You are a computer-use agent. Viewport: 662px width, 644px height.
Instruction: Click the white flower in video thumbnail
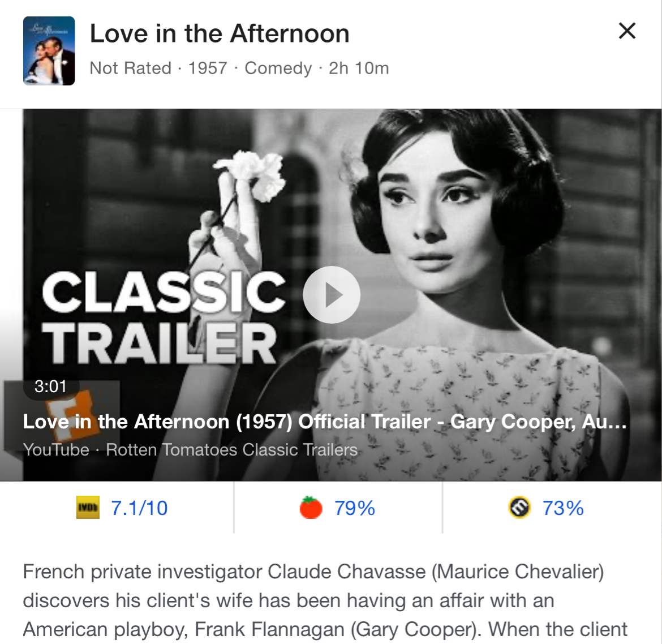253,175
